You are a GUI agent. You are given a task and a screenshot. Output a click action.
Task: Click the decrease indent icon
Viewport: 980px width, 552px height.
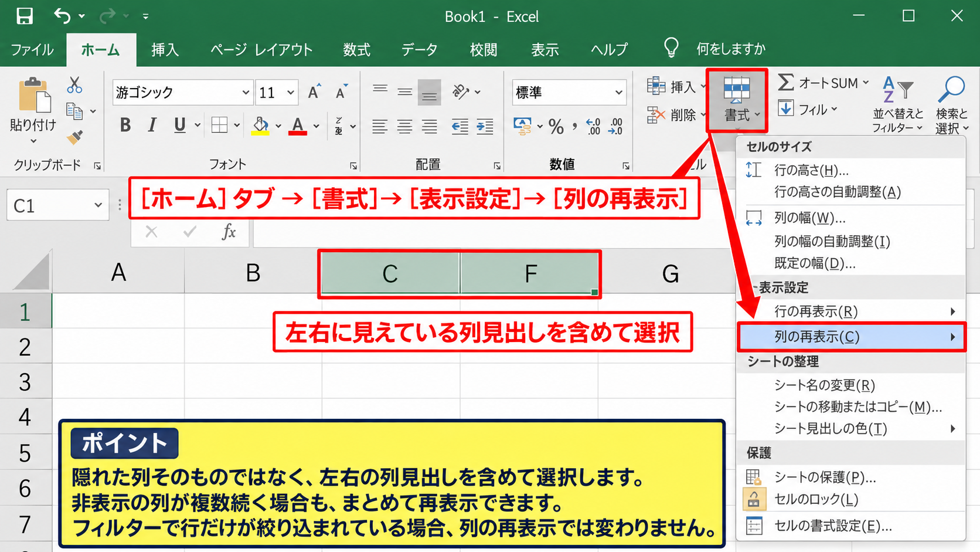coord(460,126)
